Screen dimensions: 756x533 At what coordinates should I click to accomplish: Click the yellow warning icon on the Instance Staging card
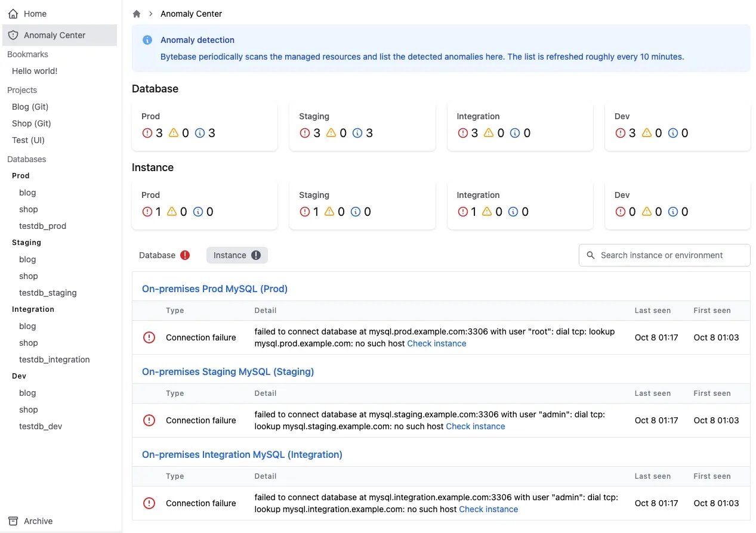pos(329,212)
